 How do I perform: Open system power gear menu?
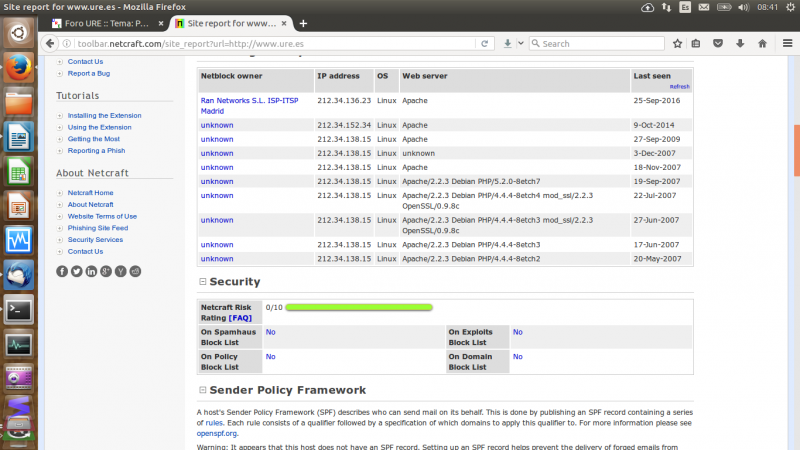point(790,7)
